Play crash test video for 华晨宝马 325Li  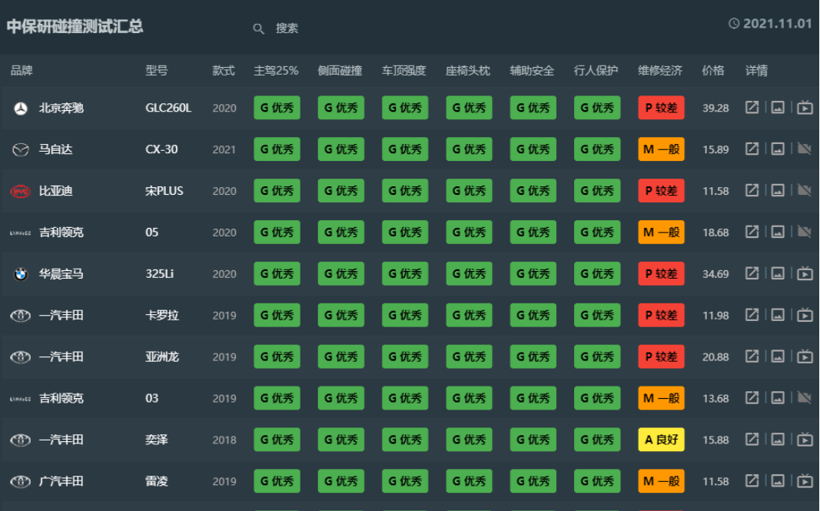[804, 274]
